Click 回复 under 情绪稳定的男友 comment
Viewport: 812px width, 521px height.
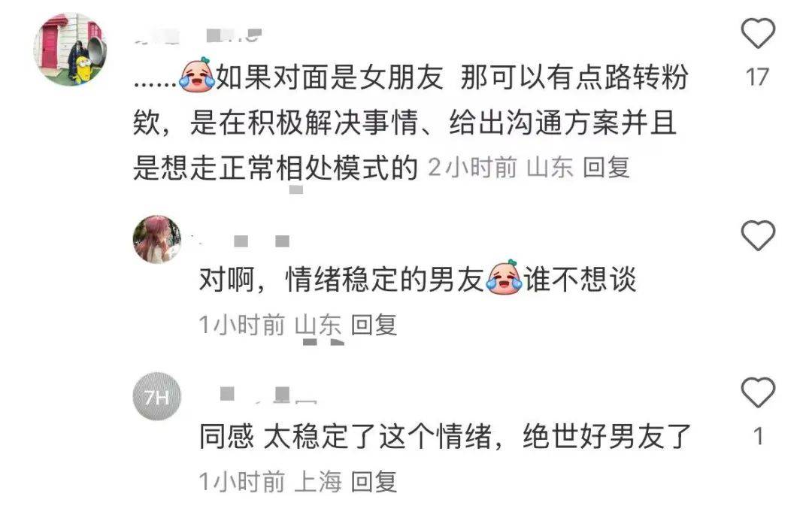point(374,325)
